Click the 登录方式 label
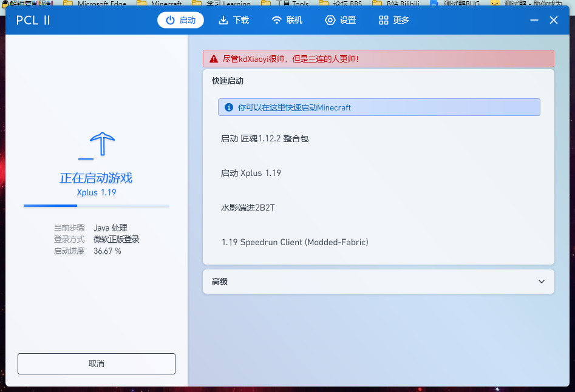575x392 pixels. [69, 240]
